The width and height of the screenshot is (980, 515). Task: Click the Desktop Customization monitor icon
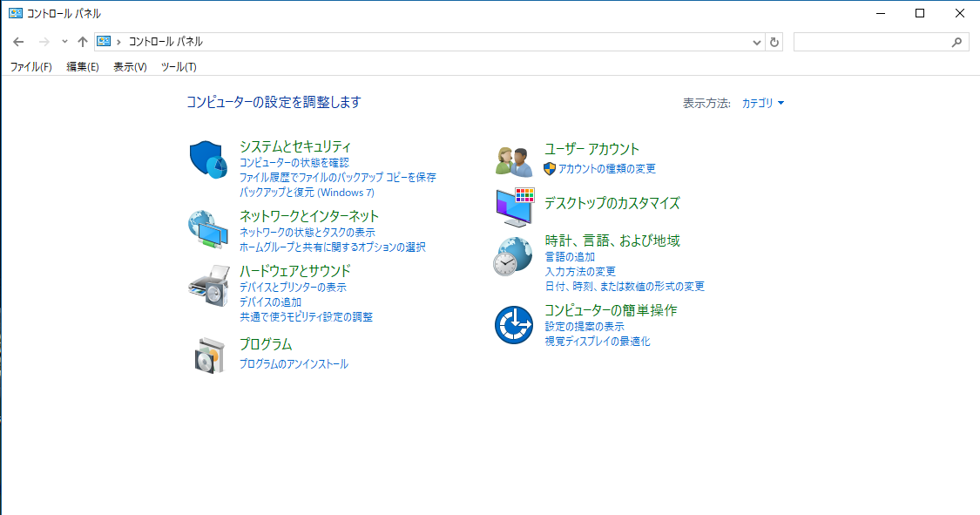tap(513, 206)
